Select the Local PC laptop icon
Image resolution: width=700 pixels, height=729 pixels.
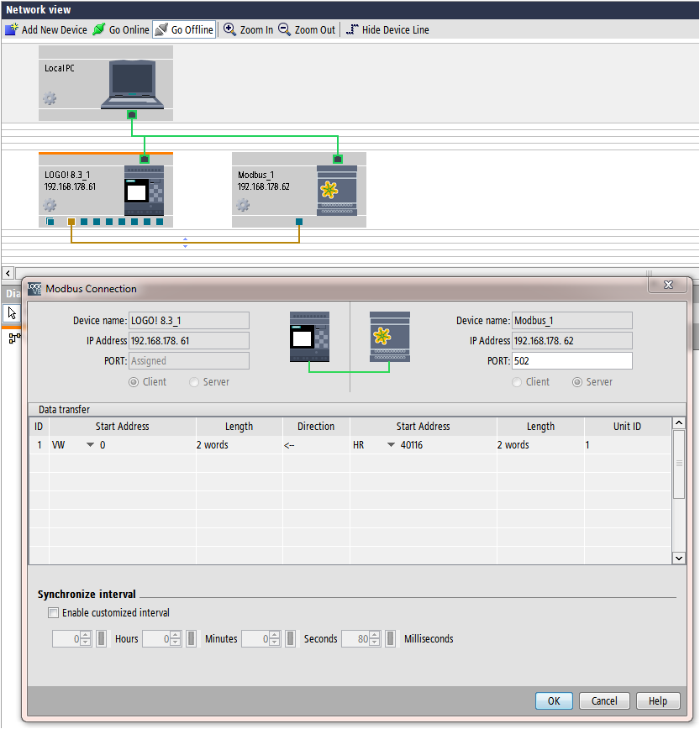pos(132,85)
